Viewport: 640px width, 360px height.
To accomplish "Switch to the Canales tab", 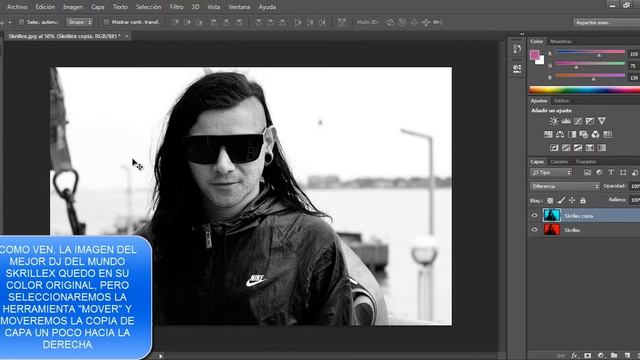I will (x=559, y=162).
